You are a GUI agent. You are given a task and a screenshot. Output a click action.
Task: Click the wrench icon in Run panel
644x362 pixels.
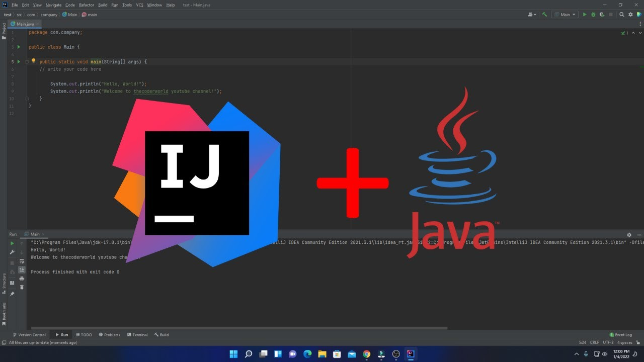[x=13, y=252]
